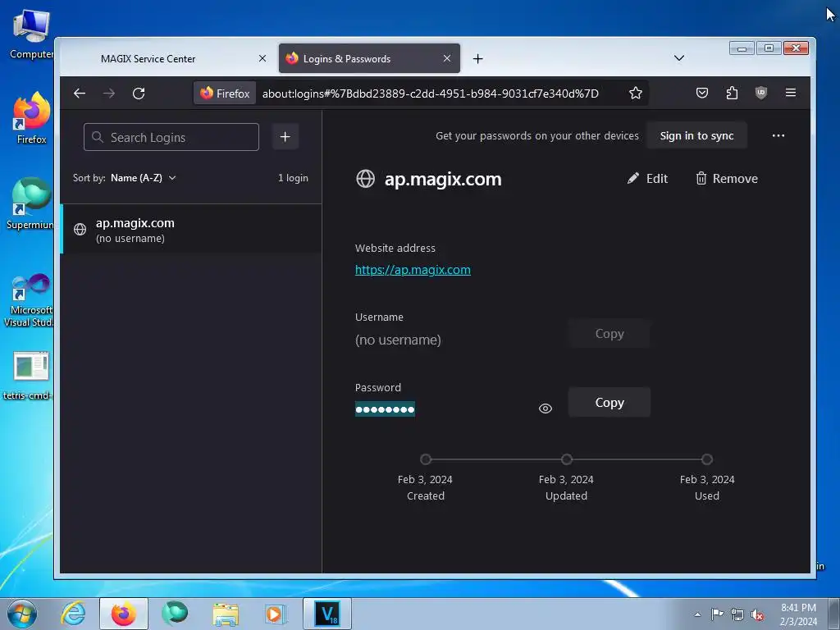Image resolution: width=840 pixels, height=630 pixels.
Task: Select Microsoft Visual Studio desktop shortcut
Action: pyautogui.click(x=30, y=300)
